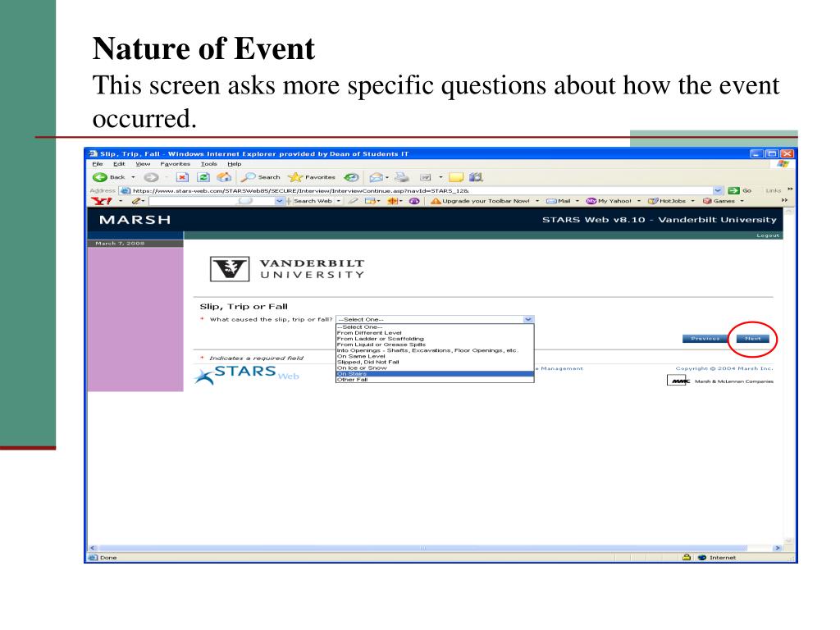This screenshot has height=630, width=840.
Task: Click the STARS Web logo
Action: [247, 374]
